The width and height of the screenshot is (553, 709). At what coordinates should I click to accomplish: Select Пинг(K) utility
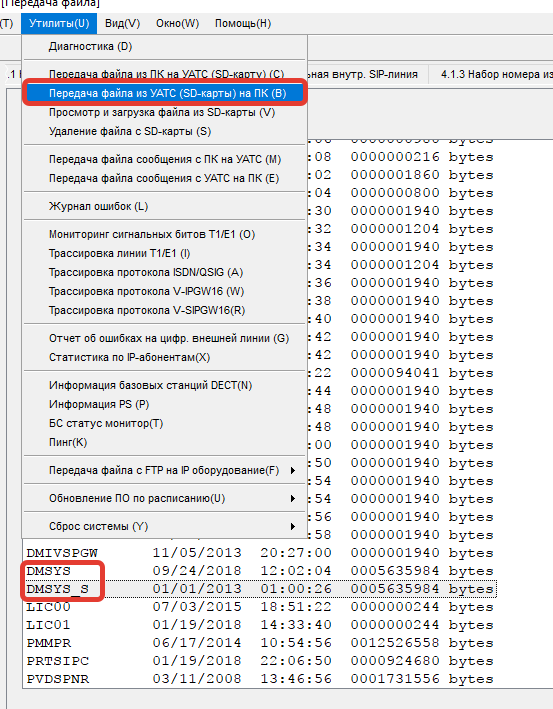tap(165, 443)
